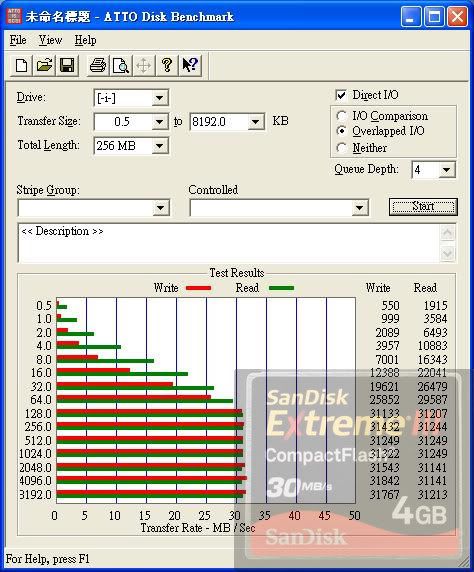
Task: Click the Total Length label
Action: click(x=48, y=145)
